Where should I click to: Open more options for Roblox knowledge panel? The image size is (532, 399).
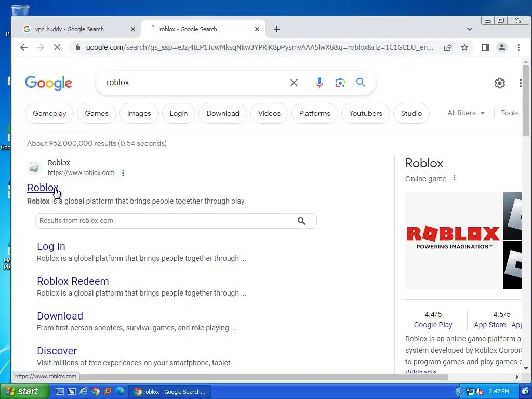[x=454, y=178]
